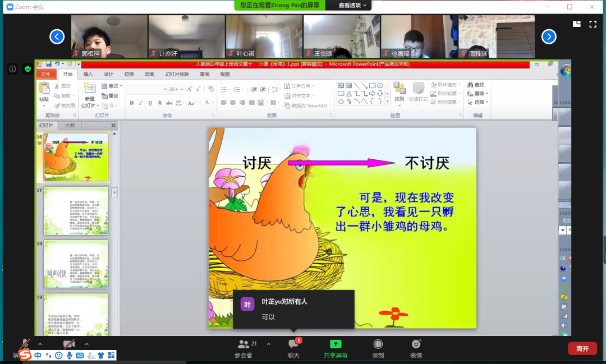
Task: Click the red Leave button
Action: (582, 348)
